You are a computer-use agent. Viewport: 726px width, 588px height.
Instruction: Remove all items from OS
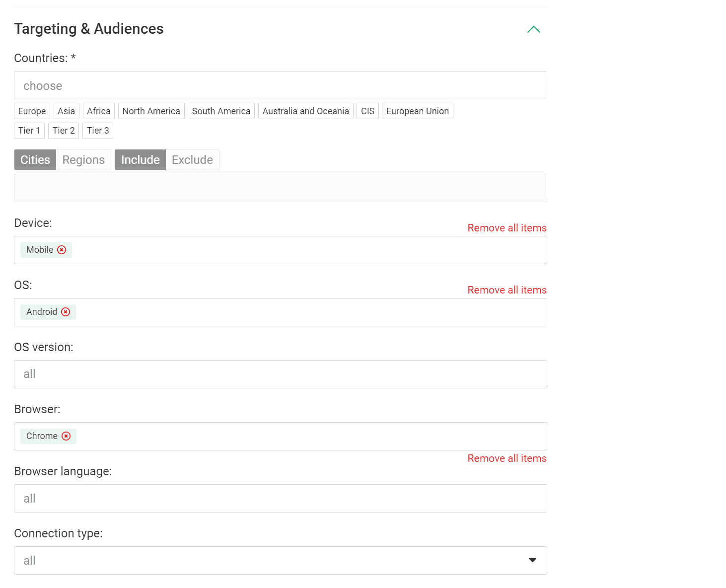point(507,290)
